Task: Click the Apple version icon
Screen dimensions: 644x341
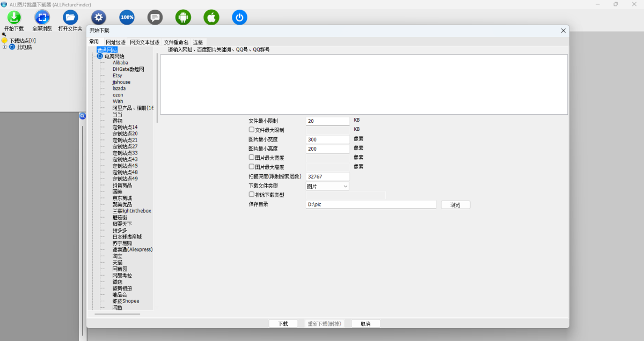Action: point(211,17)
